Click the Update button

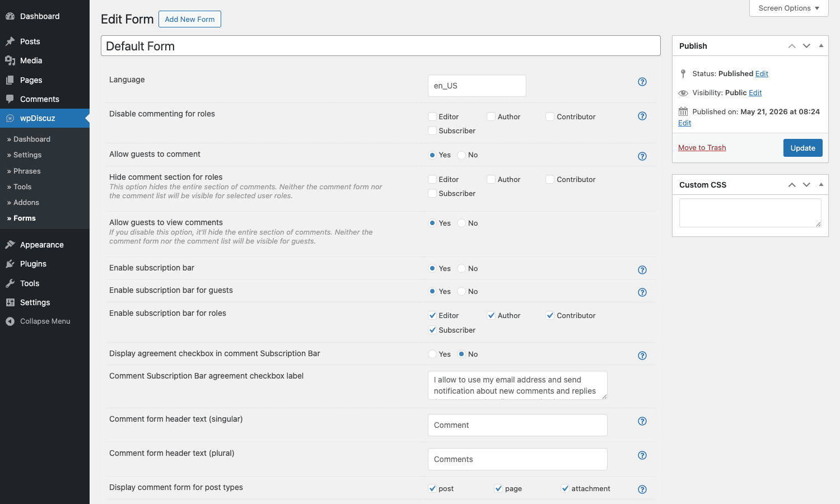click(802, 148)
